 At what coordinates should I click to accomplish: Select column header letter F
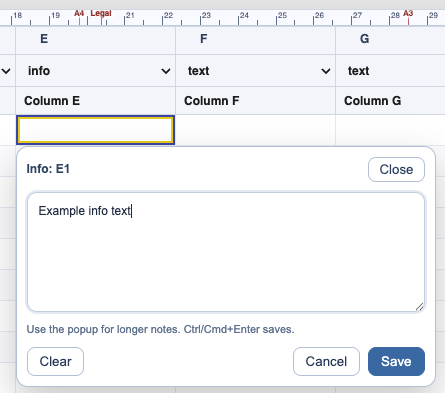(x=204, y=39)
